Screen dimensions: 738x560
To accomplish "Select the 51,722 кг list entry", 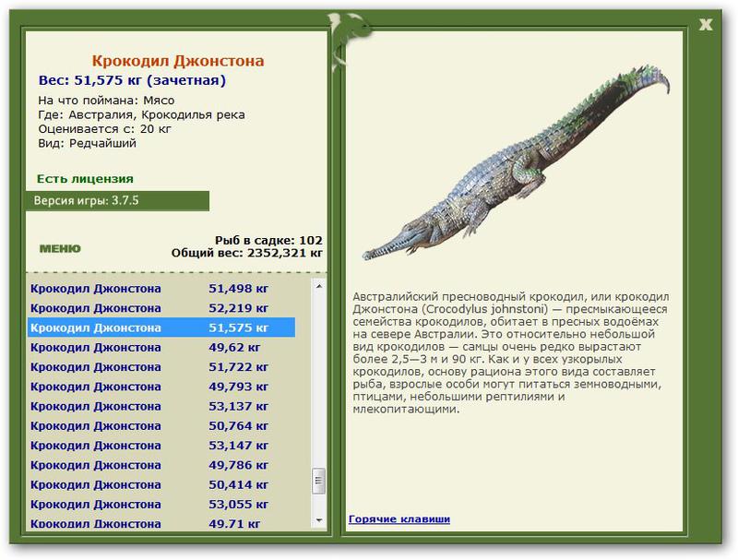I will pyautogui.click(x=161, y=367).
